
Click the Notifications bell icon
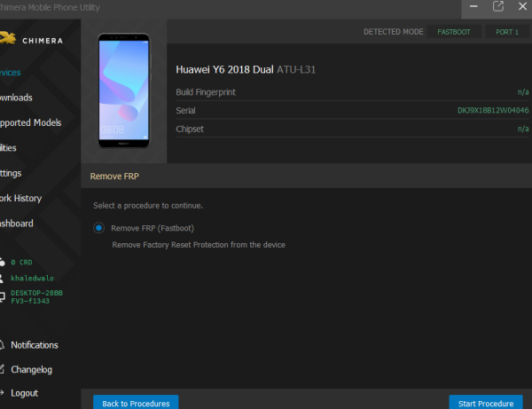2,345
